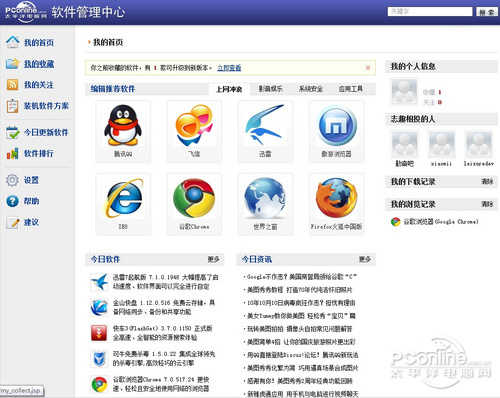Click the 建议 notepad pencil icon
Screen dimensions: 500x398
pos(13,222)
